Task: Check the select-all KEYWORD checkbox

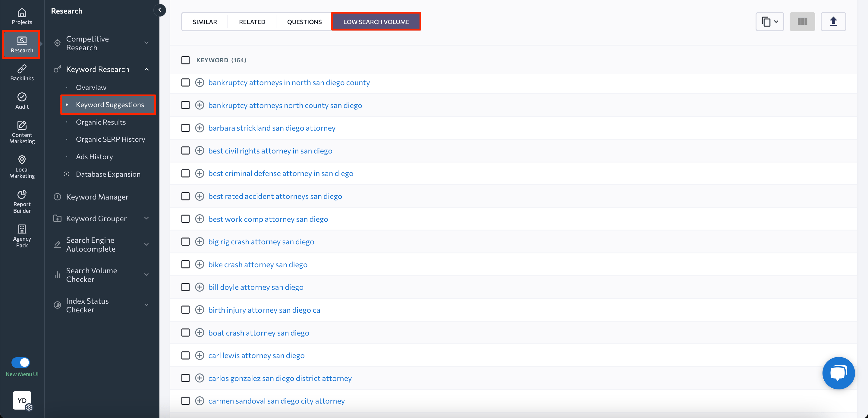Action: click(x=185, y=60)
